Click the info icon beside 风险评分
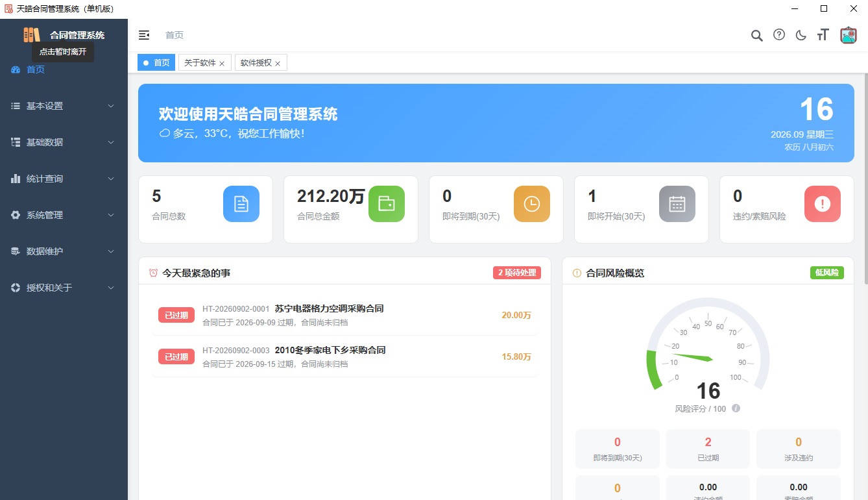This screenshot has width=868, height=500. point(736,408)
